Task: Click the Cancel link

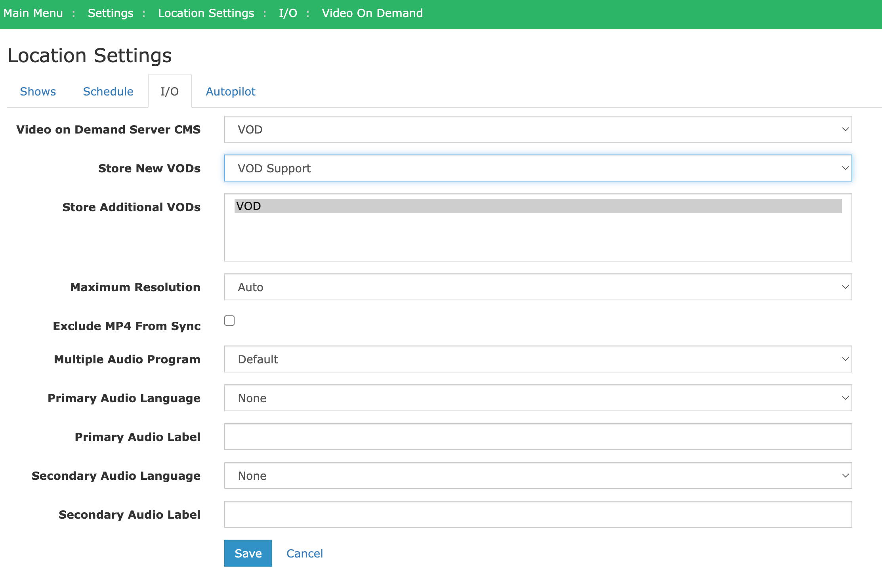Action: tap(304, 553)
